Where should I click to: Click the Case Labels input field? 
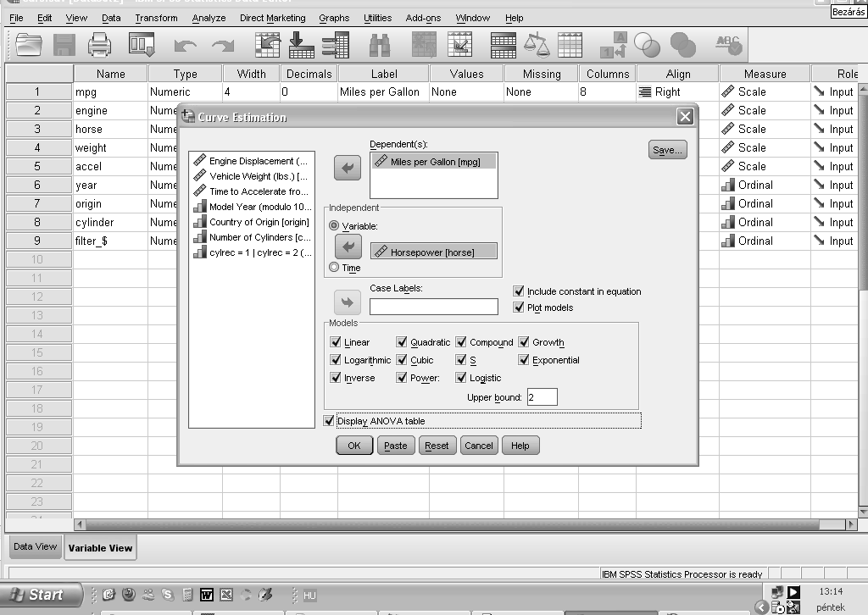[x=433, y=307]
